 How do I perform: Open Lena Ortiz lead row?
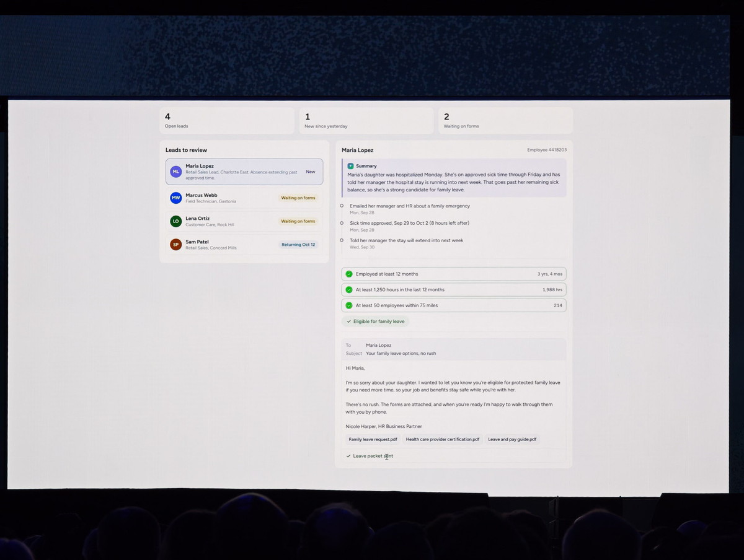244,221
